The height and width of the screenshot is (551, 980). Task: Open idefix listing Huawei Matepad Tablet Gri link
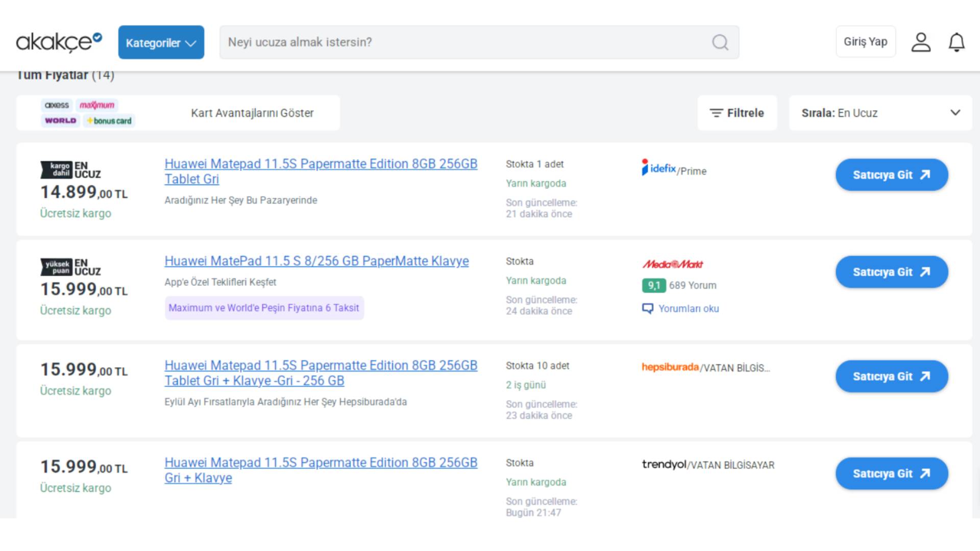321,171
